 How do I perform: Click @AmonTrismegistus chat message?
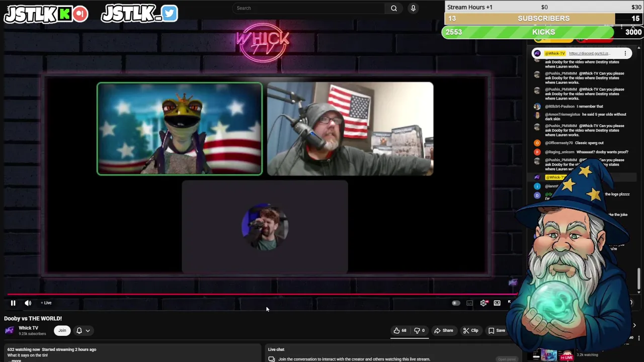tap(586, 117)
